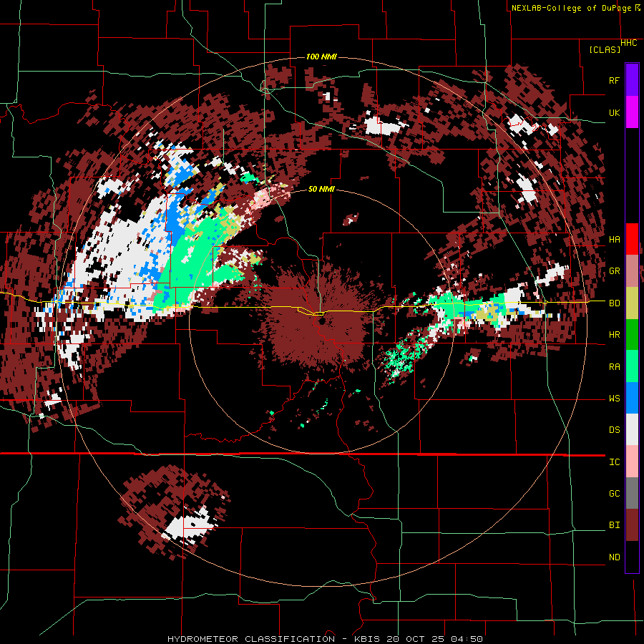Pick the WS blue legend swatch

pyautogui.click(x=632, y=398)
